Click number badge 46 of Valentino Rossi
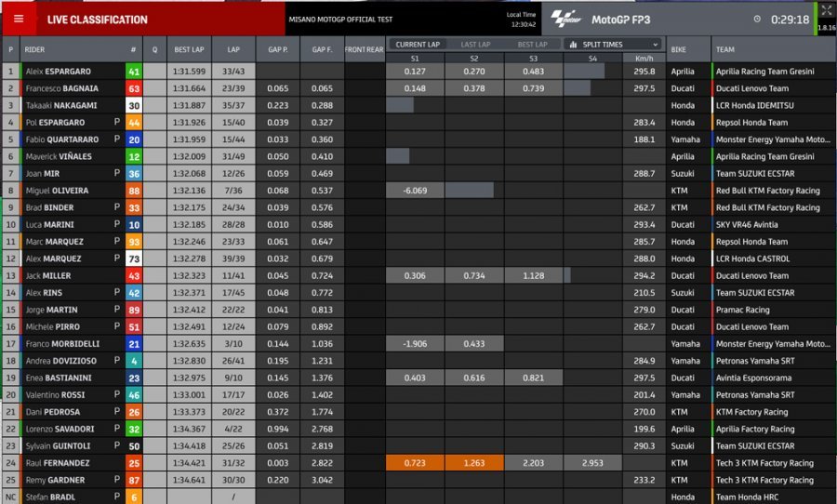837x504 pixels. pos(134,395)
